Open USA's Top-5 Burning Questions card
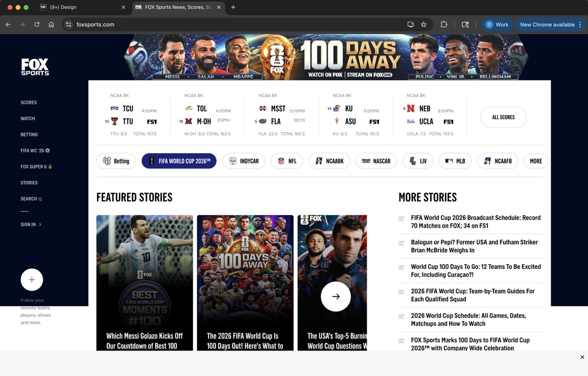Screen dimensions: 588x376 (332, 283)
